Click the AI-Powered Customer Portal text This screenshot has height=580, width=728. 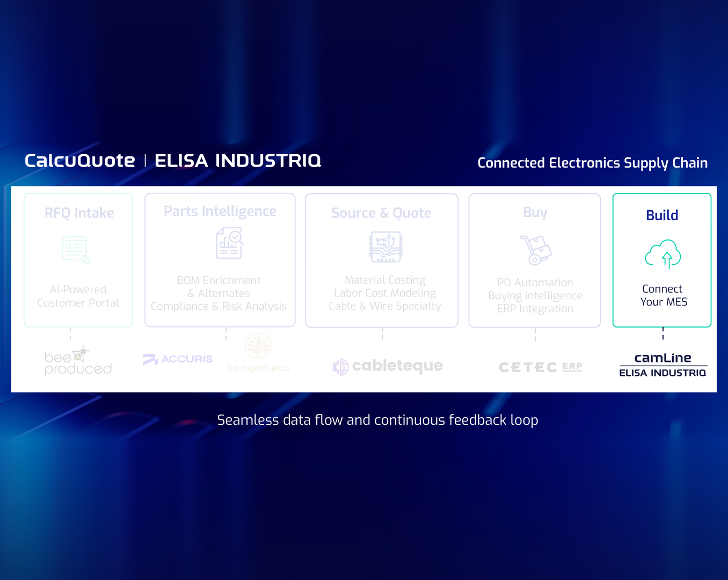coord(78,296)
